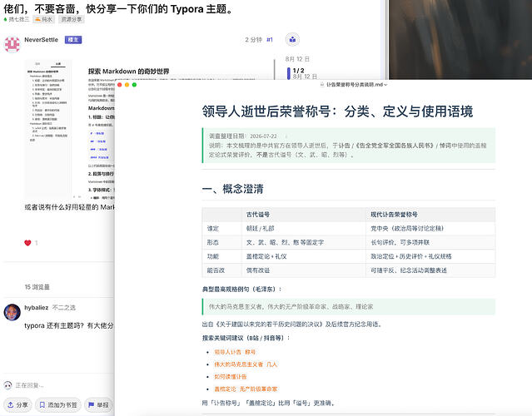This screenshot has width=532, height=416.
Task: Click the 盖棺定论 无产阶级革命家 keyword
Action: pyautogui.click(x=246, y=389)
